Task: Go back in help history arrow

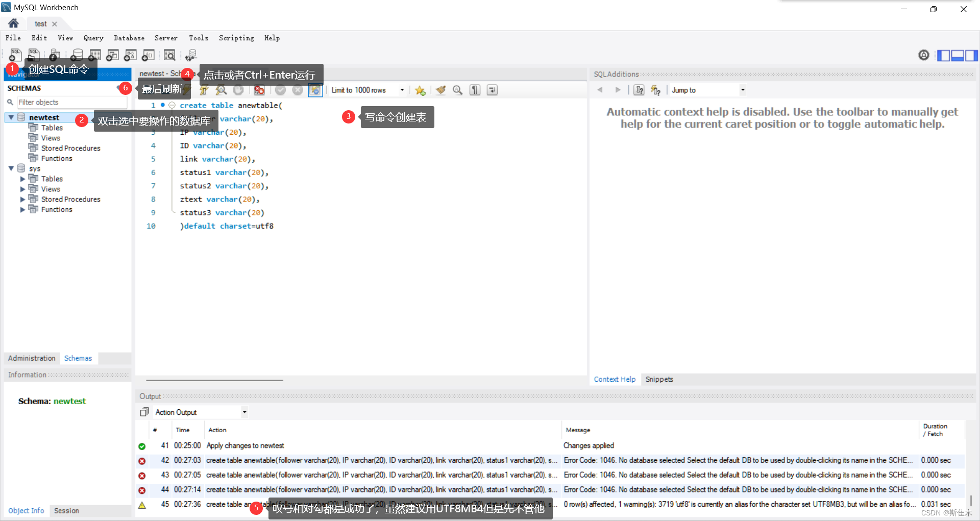Action: 600,90
